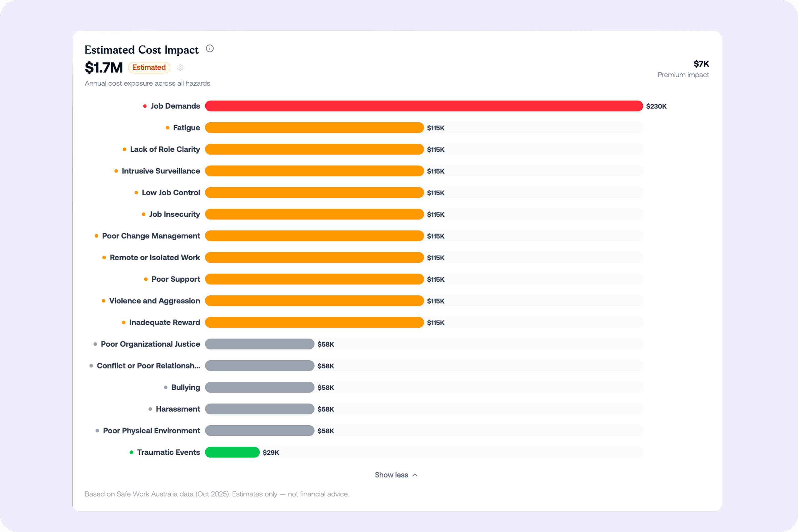The height and width of the screenshot is (532, 798).
Task: Select Low Job Control label
Action: pos(171,193)
